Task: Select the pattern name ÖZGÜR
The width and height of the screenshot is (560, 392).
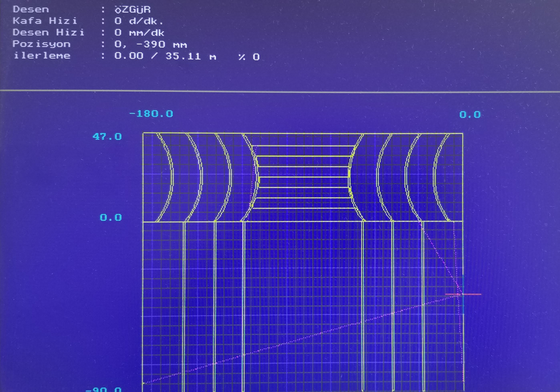Action: [133, 10]
